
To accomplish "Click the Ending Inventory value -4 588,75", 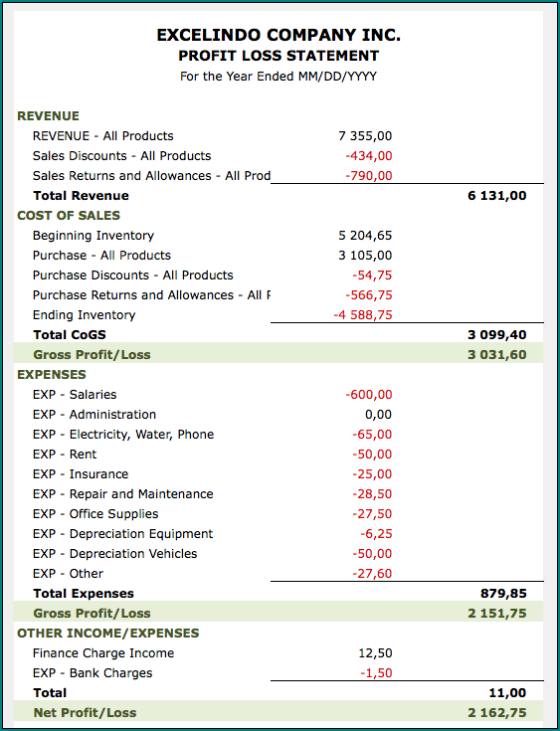I will 363,315.
